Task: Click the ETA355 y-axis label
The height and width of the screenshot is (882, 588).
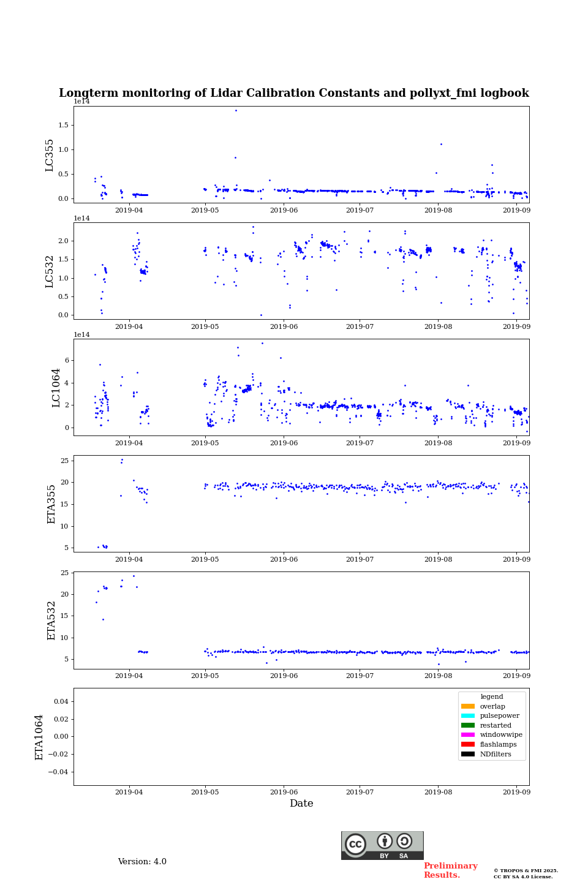Action: 51,504
